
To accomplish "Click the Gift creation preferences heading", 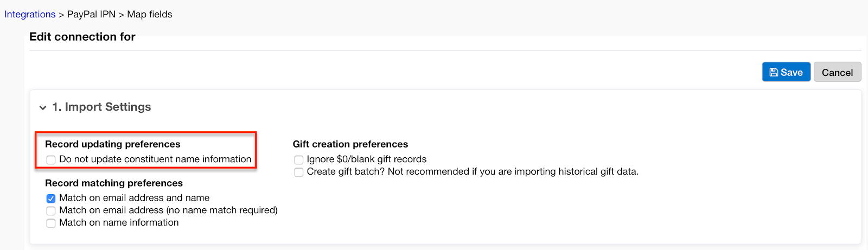I will (x=350, y=144).
